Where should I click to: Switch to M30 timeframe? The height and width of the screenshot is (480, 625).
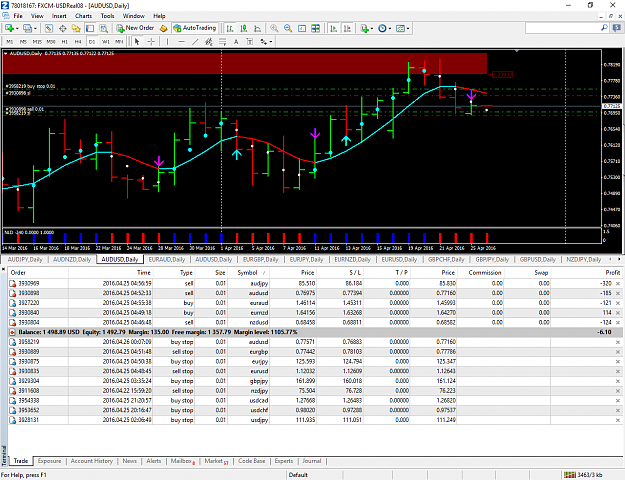click(x=51, y=41)
